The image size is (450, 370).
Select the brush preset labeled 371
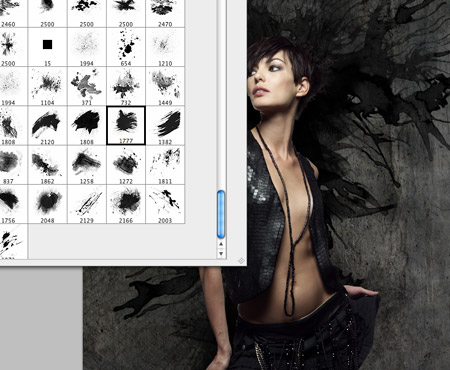tap(87, 86)
